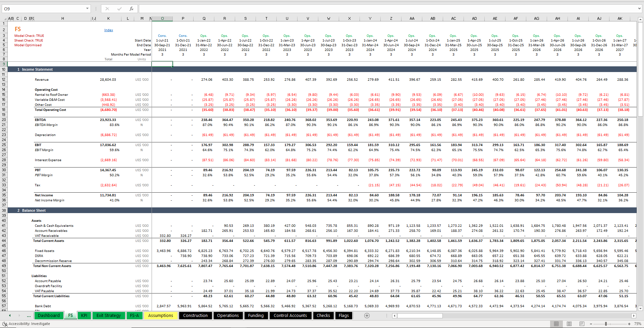Image resolution: width=644 pixels, height=328 pixels.
Task: Select column header AK
Action: 620,19
